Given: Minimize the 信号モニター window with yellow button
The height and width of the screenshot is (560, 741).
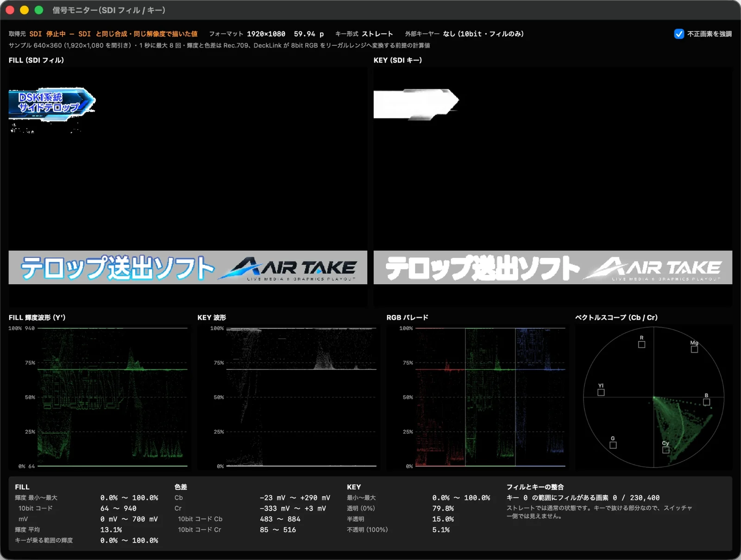Looking at the screenshot, I should click(24, 10).
